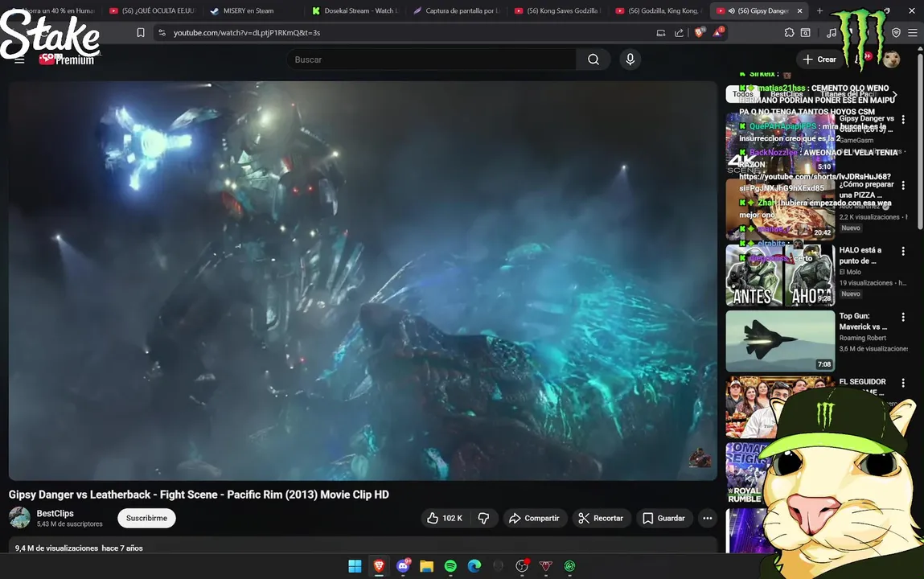
Task: Switch to the Godzilla, King Kong tab
Action: coord(659,10)
